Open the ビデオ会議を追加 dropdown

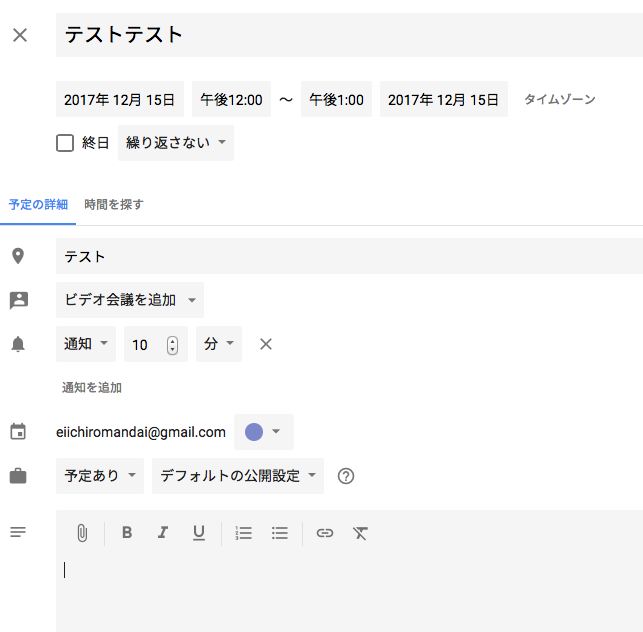tap(130, 300)
